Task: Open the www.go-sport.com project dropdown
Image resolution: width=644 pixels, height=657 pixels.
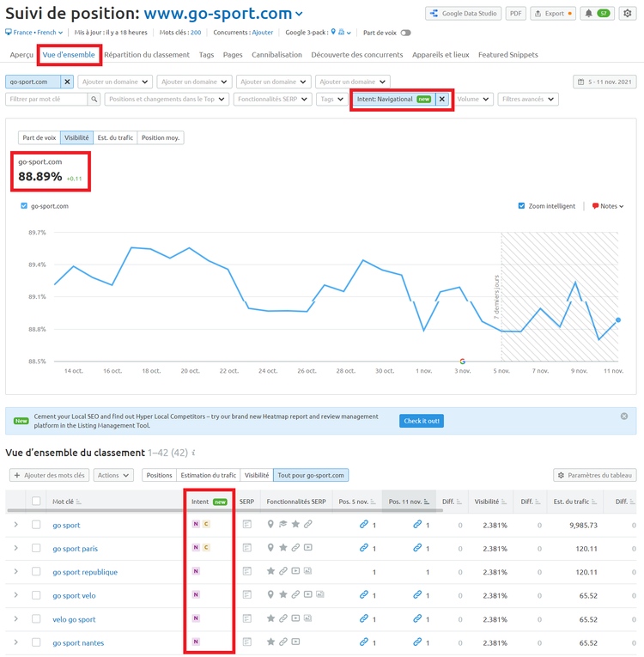Action: (223, 14)
